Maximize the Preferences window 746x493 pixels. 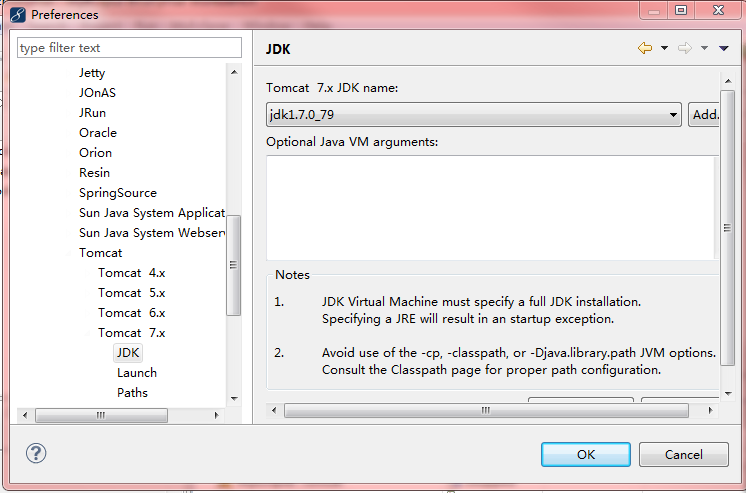pos(681,10)
